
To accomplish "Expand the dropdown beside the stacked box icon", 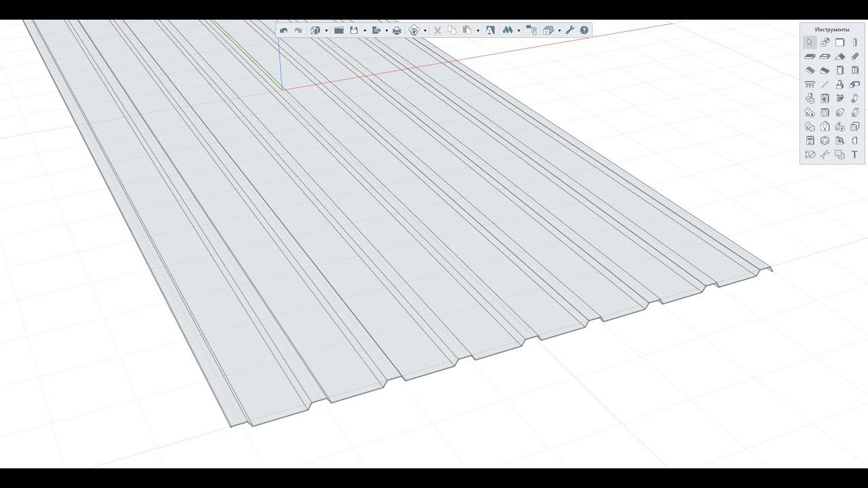I will click(559, 30).
